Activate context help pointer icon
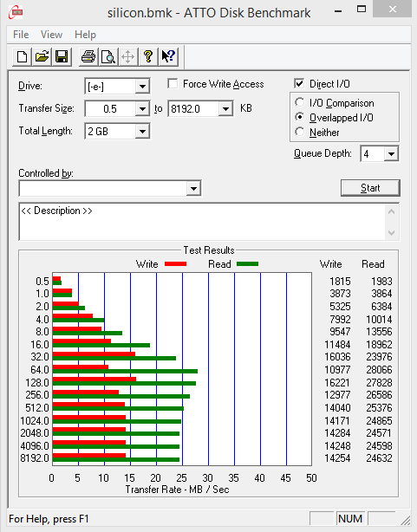Viewport: 417px width, 532px height. pyautogui.click(x=168, y=56)
